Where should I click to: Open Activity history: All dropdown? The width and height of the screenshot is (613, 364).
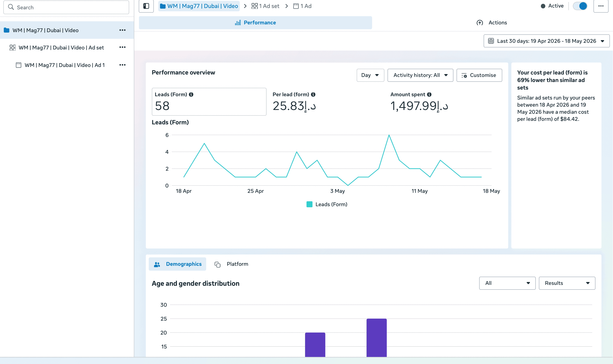coord(420,75)
